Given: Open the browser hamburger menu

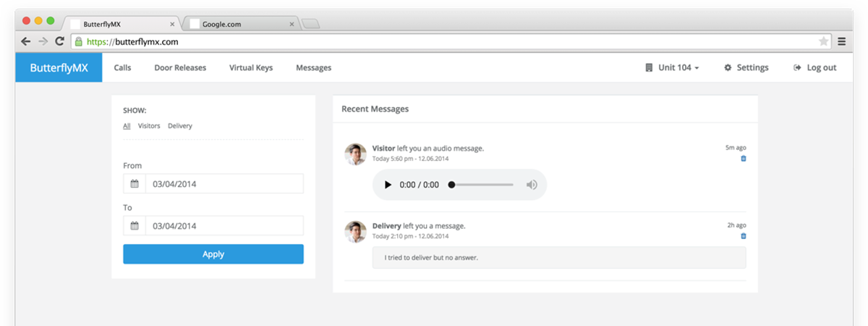Looking at the screenshot, I should point(842,41).
